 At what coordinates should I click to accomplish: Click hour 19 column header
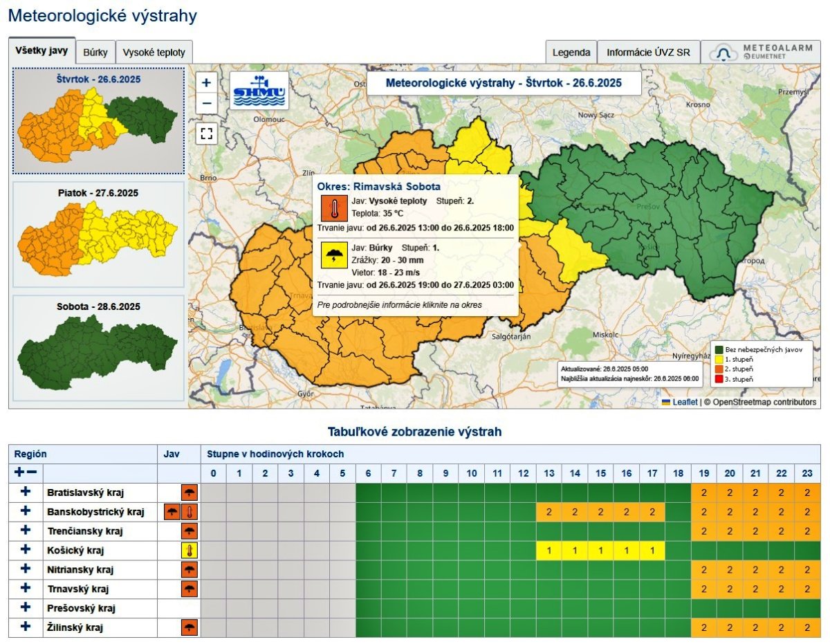703,473
